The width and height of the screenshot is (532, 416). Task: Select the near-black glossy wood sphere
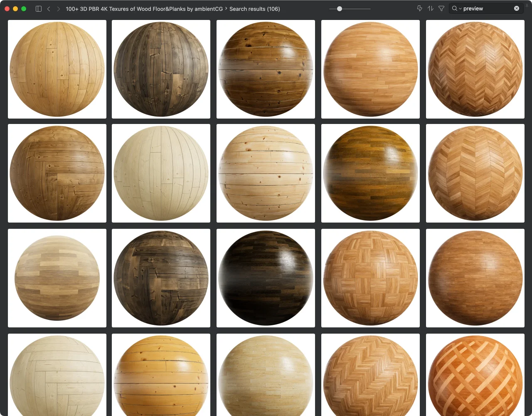point(266,278)
